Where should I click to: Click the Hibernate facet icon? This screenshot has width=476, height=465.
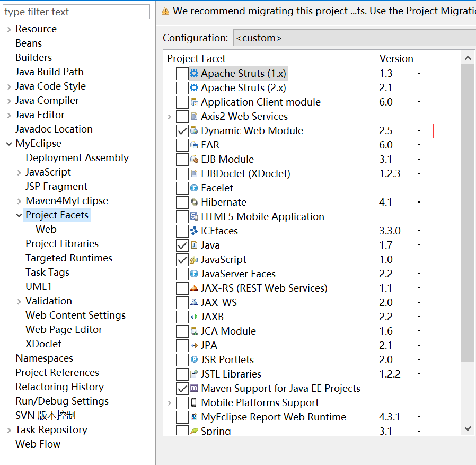click(194, 203)
